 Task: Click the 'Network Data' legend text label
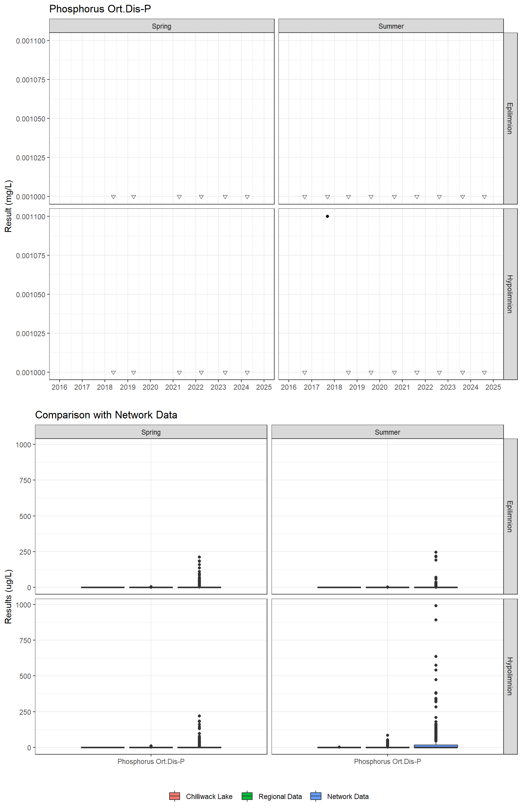click(x=347, y=796)
